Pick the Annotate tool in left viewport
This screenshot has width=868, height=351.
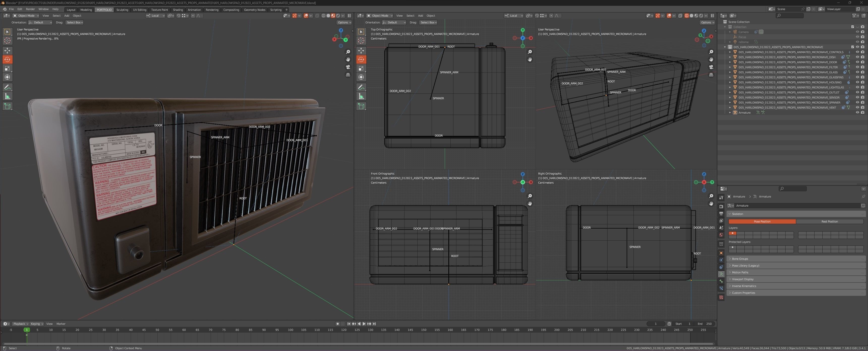tap(7, 87)
